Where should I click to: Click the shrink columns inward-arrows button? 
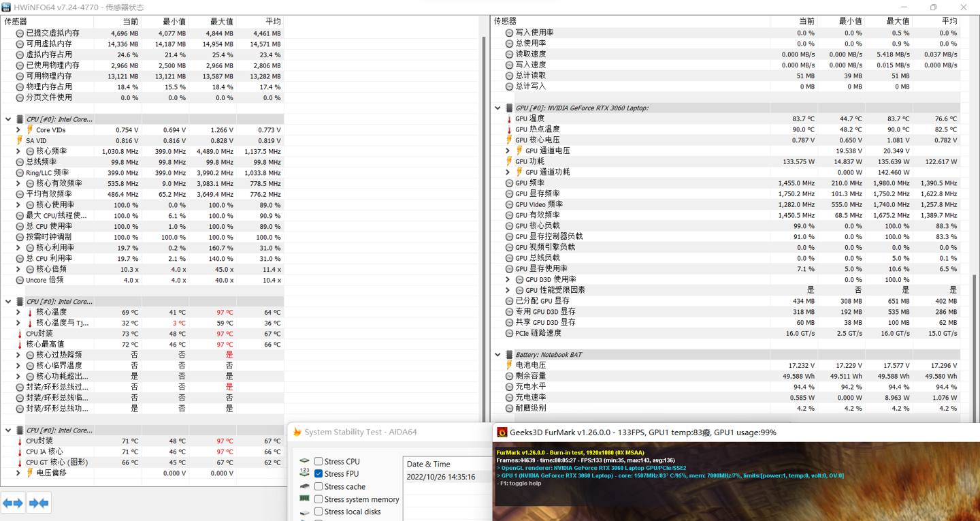[39, 503]
